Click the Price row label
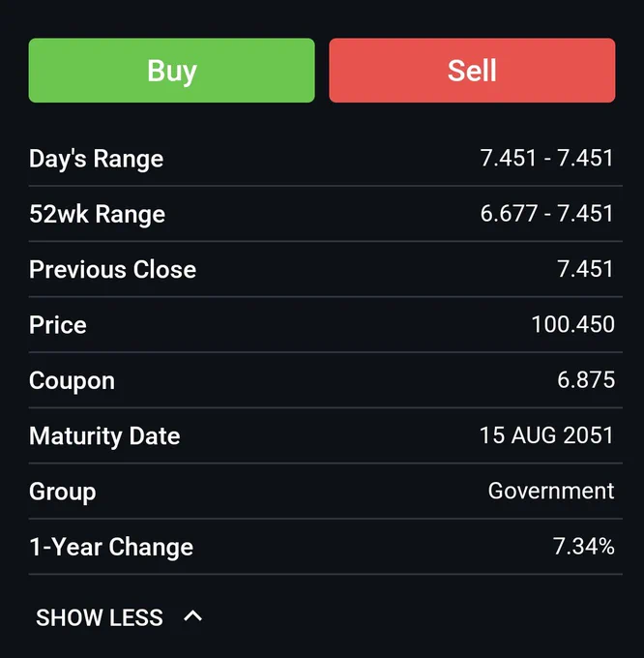Image resolution: width=644 pixels, height=658 pixels. [58, 325]
